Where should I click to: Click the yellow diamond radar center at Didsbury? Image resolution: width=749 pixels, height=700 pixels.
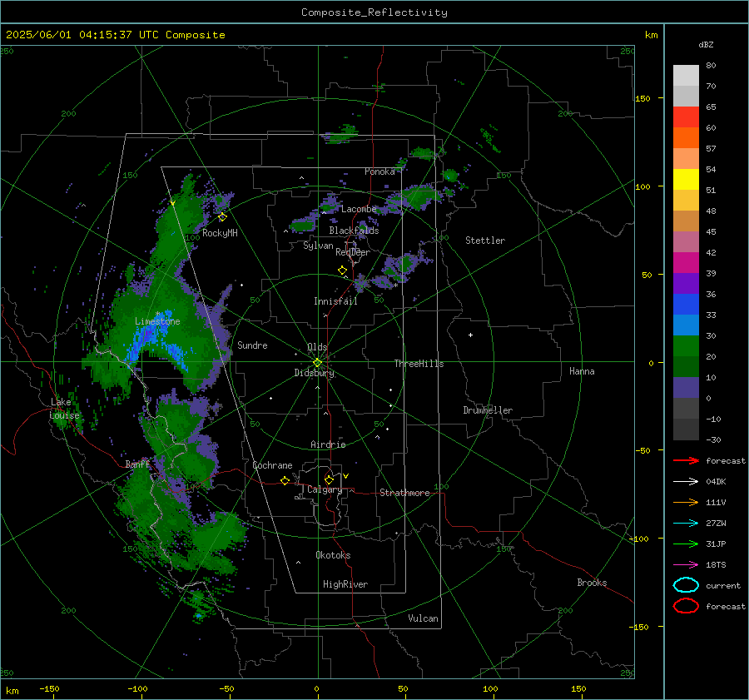(x=317, y=363)
